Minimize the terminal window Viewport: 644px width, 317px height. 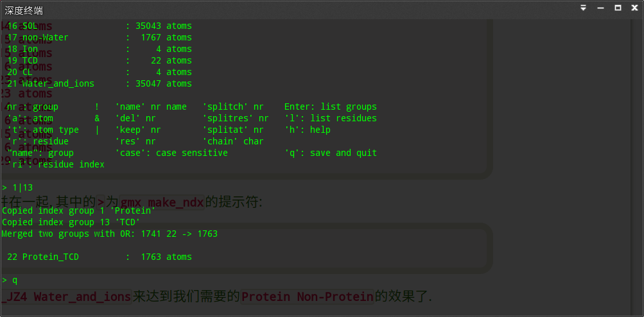[x=600, y=8]
